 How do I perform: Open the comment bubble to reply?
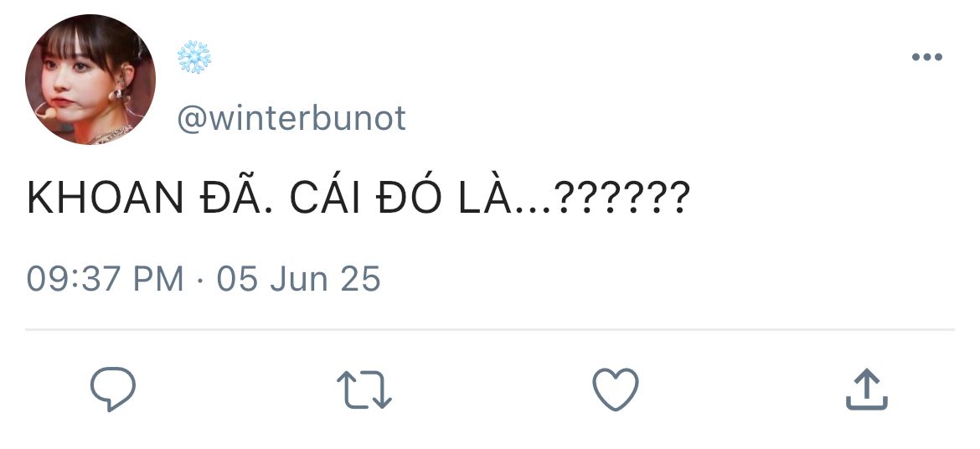113,389
